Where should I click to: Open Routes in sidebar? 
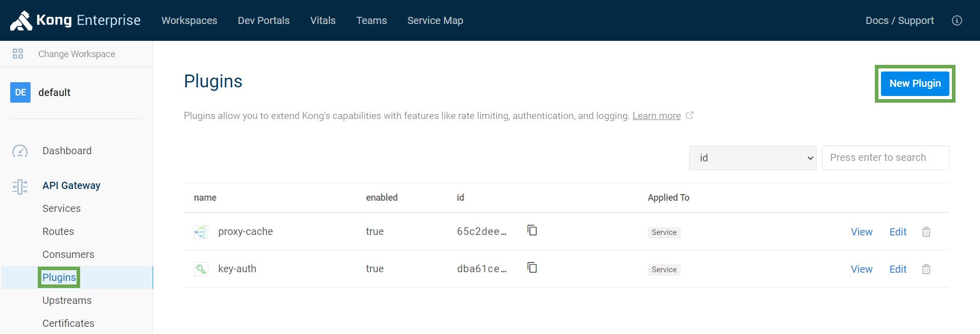58,231
